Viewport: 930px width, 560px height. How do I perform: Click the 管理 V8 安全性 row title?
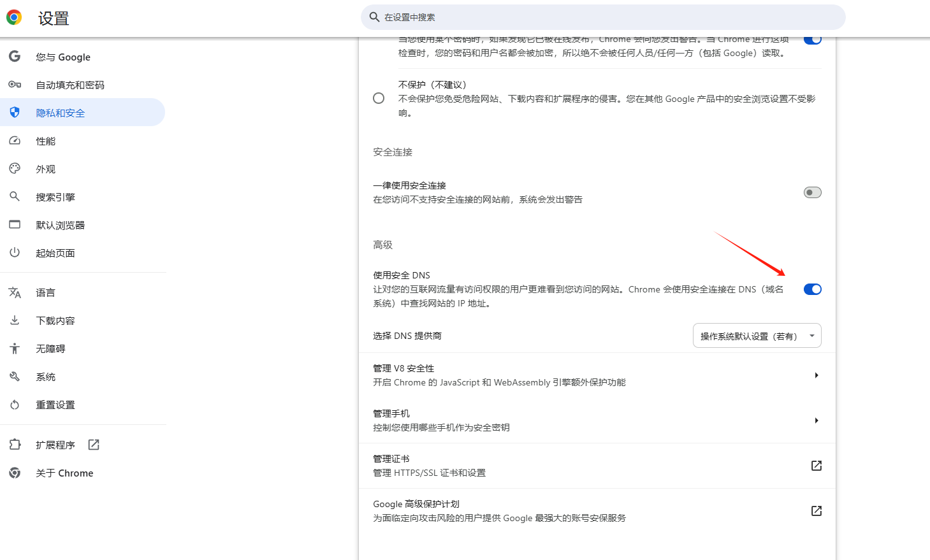coord(403,368)
